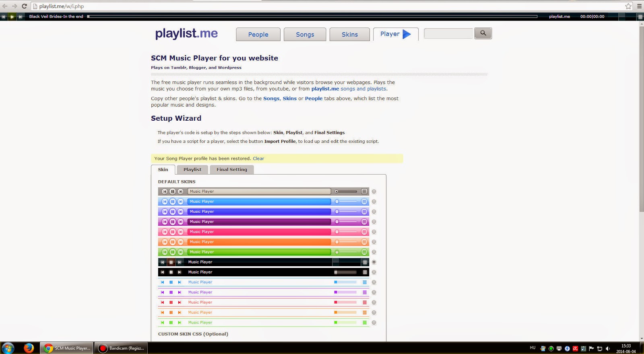Screen dimensions: 644x354
Task: Select the dark blue skin radio button
Action: click(x=374, y=212)
